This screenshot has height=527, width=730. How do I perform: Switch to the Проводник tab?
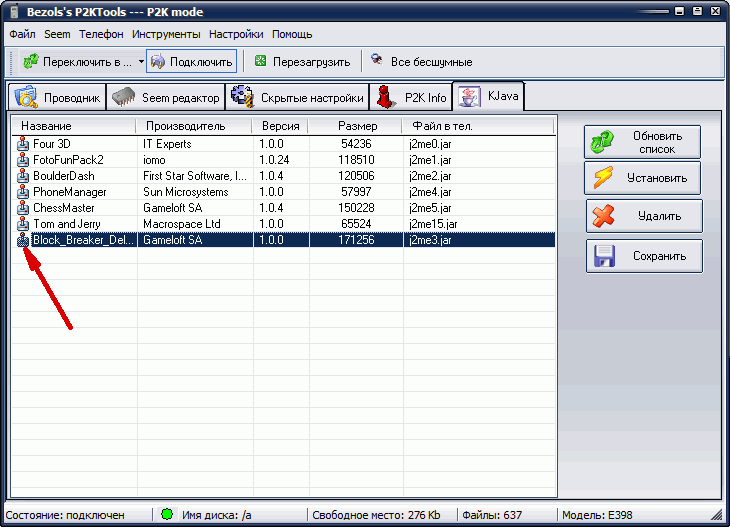(x=57, y=97)
